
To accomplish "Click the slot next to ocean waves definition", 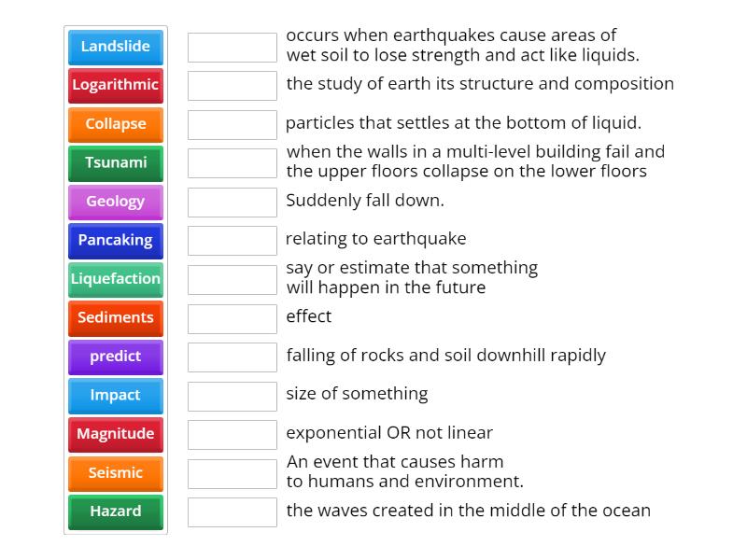I will coord(232,511).
